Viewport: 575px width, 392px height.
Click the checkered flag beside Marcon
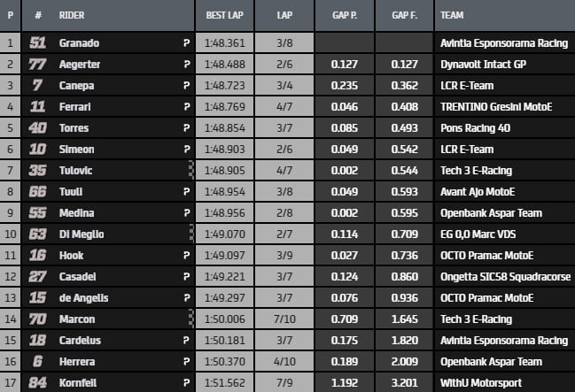[190, 319]
